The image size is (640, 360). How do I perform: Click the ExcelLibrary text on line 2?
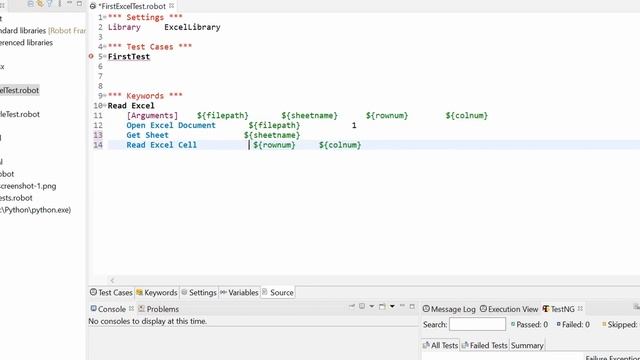192,27
